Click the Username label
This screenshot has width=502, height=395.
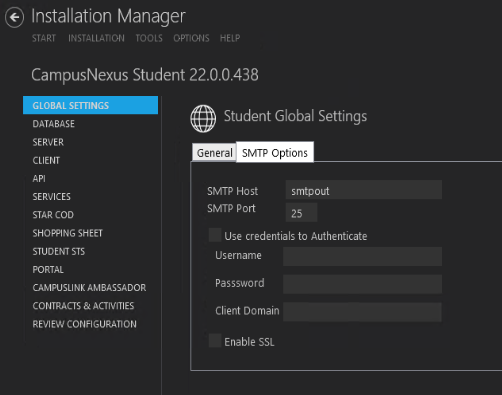[238, 255]
